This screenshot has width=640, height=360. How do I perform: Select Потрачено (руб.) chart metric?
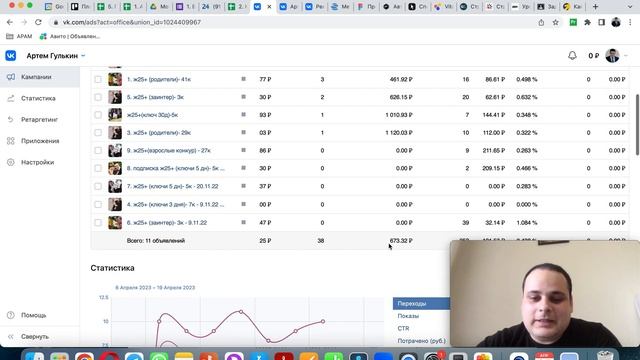tap(422, 341)
